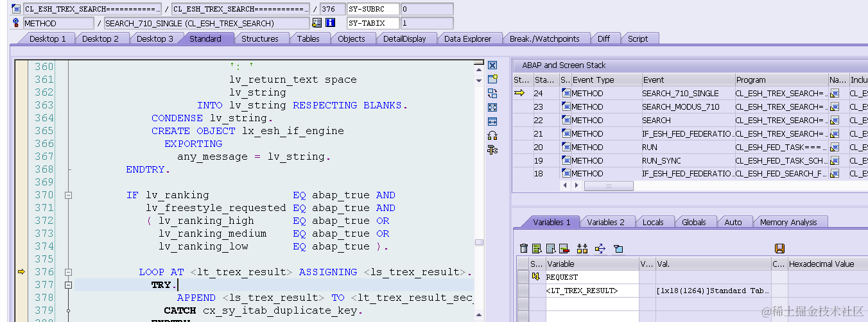Open the Data Explorer tab
868x322 pixels.
[467, 38]
